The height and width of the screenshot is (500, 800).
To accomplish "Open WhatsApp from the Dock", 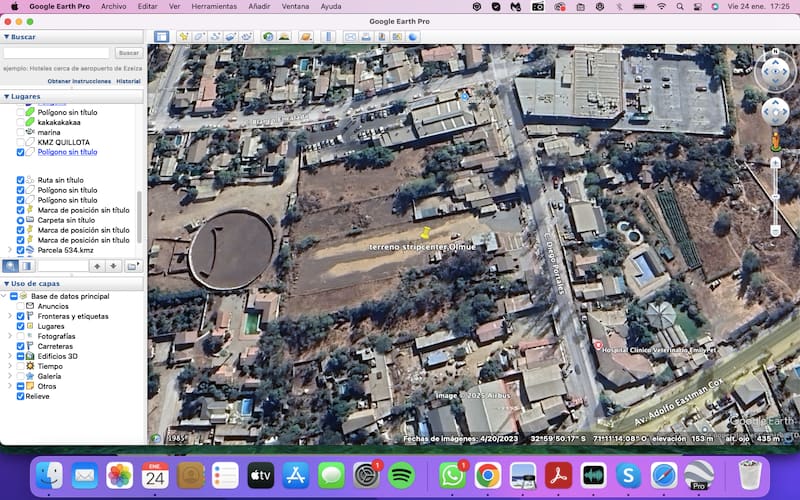I will pyautogui.click(x=452, y=476).
